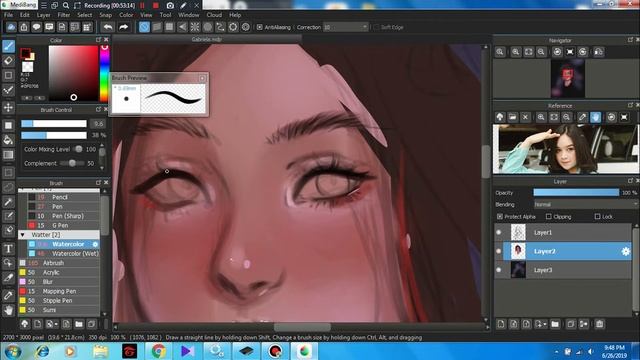This screenshot has height=360, width=640.
Task: Close the Brush Preview popup
Action: 202,78
